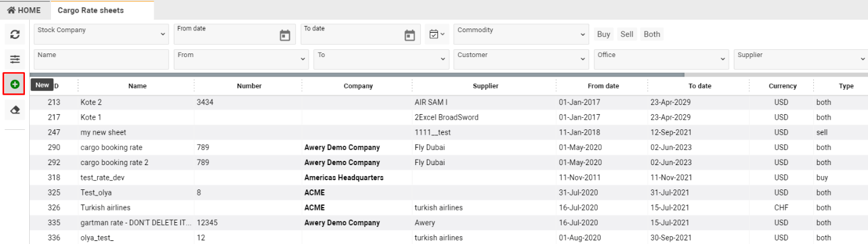
Task: Sort by the Supplier column header
Action: tap(485, 86)
